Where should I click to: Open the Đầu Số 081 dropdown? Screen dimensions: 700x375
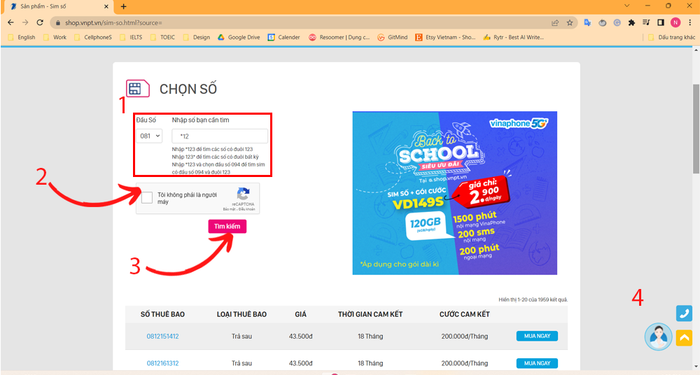pyautogui.click(x=149, y=136)
